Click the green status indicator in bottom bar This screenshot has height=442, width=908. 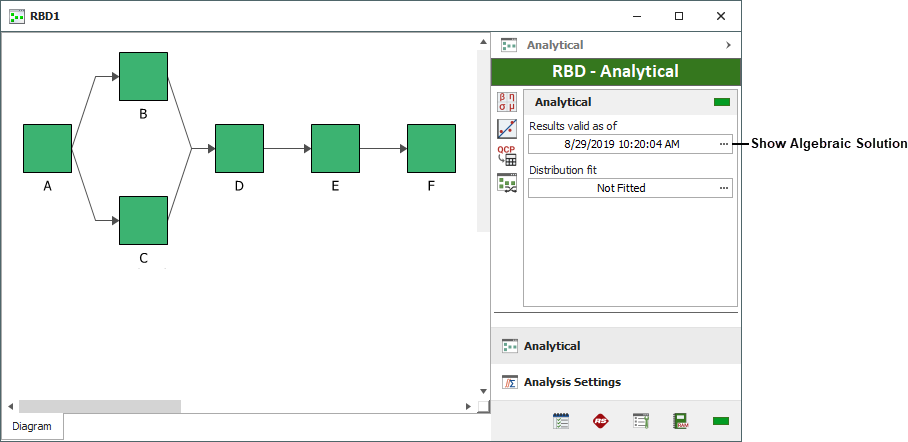point(720,421)
